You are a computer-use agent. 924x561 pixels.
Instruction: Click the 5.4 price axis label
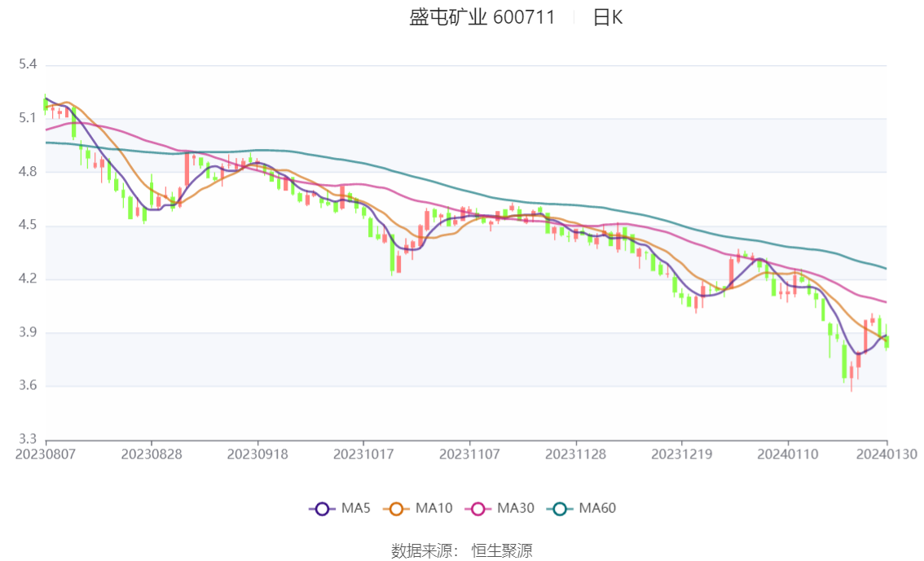(28, 64)
